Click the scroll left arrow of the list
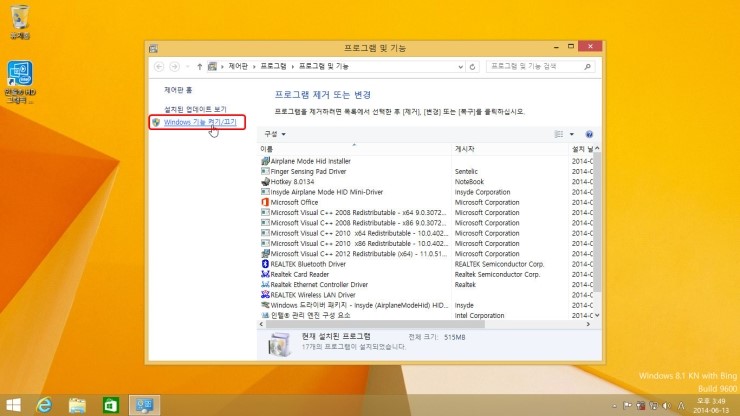This screenshot has width=740, height=416. pyautogui.click(x=261, y=324)
